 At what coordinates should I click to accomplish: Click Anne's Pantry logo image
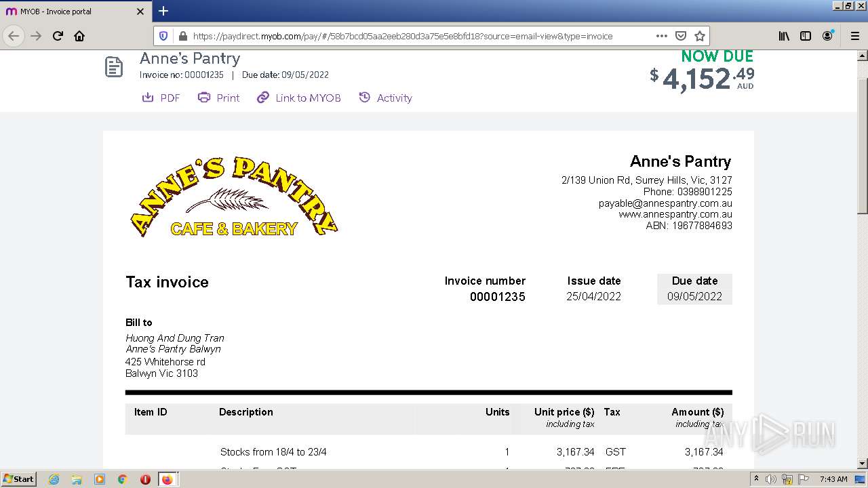(234, 197)
